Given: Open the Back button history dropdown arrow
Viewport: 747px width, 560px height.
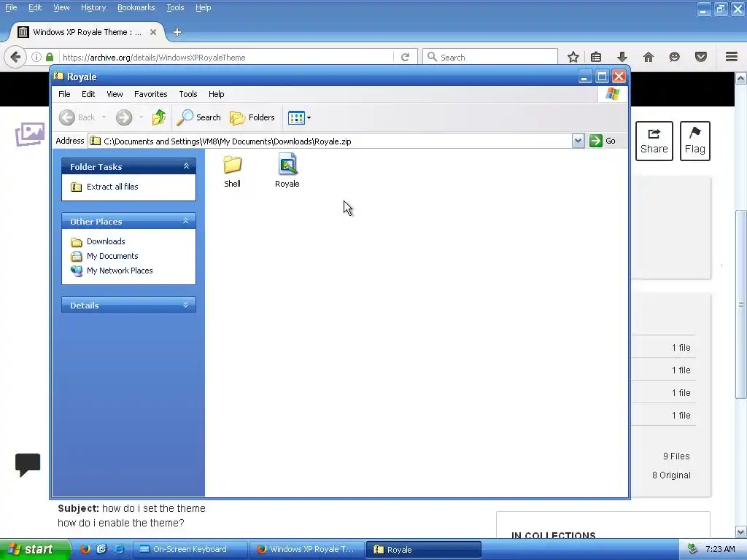Looking at the screenshot, I should coord(104,117).
